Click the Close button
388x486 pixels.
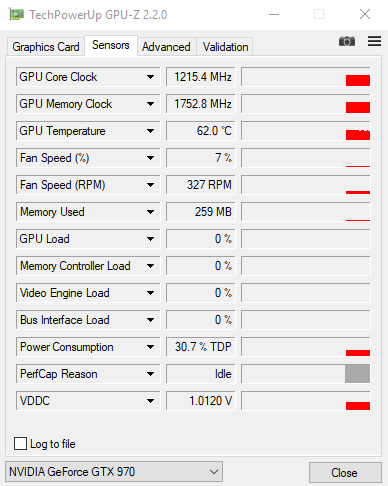point(345,473)
